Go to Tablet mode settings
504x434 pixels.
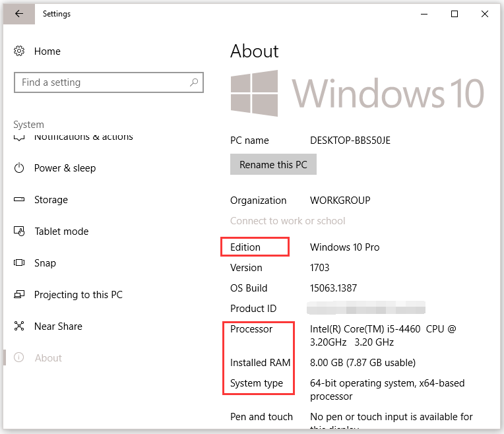(x=61, y=231)
